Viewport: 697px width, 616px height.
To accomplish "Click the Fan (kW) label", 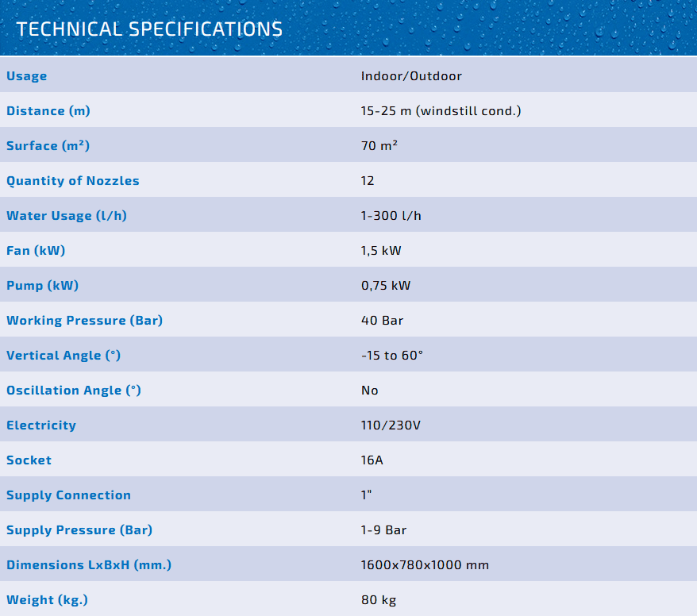I will tap(36, 251).
